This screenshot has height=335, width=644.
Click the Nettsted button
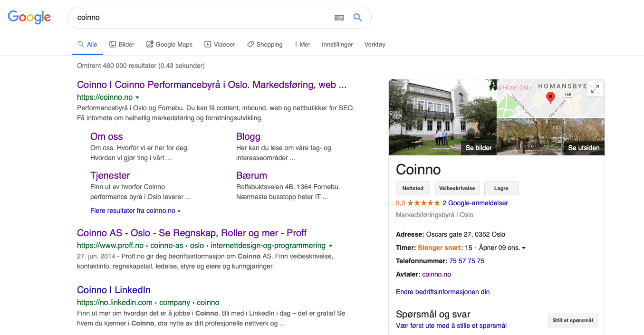point(413,188)
